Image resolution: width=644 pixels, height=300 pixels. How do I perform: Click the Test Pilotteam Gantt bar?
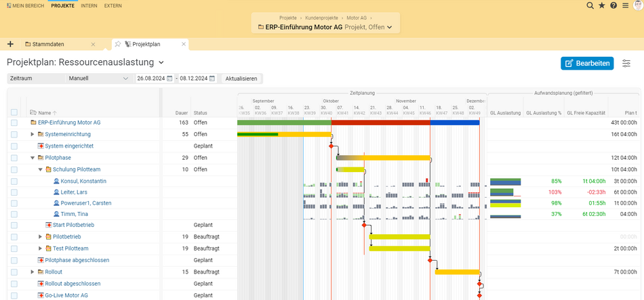(400, 249)
